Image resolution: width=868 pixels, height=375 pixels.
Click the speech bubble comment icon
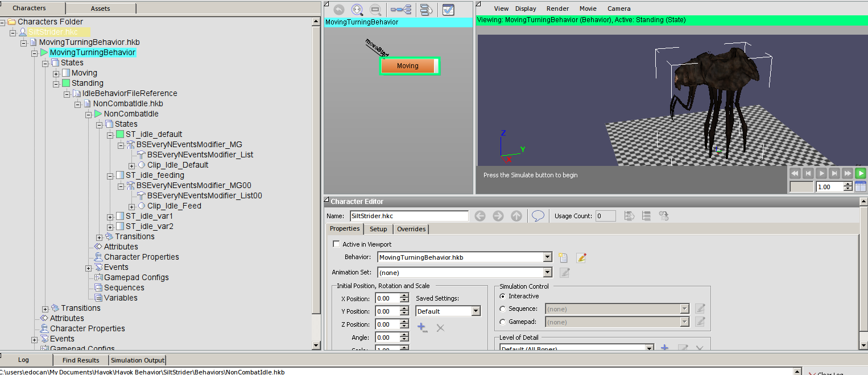point(538,216)
